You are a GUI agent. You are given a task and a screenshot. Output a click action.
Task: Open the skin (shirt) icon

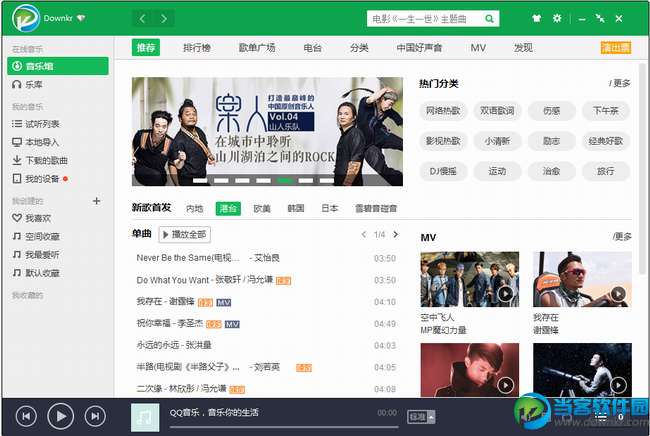[536, 18]
